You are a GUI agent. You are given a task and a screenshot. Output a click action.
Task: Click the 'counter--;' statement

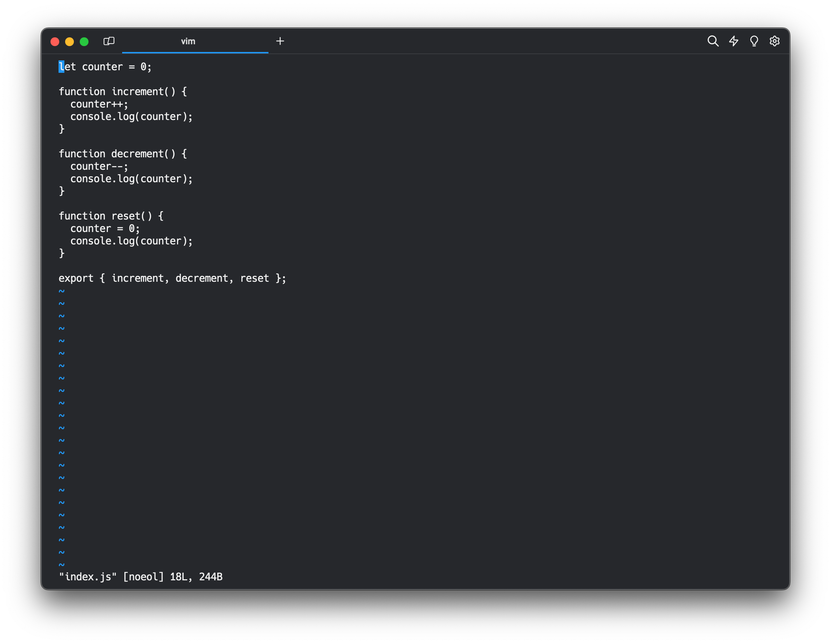click(x=99, y=166)
